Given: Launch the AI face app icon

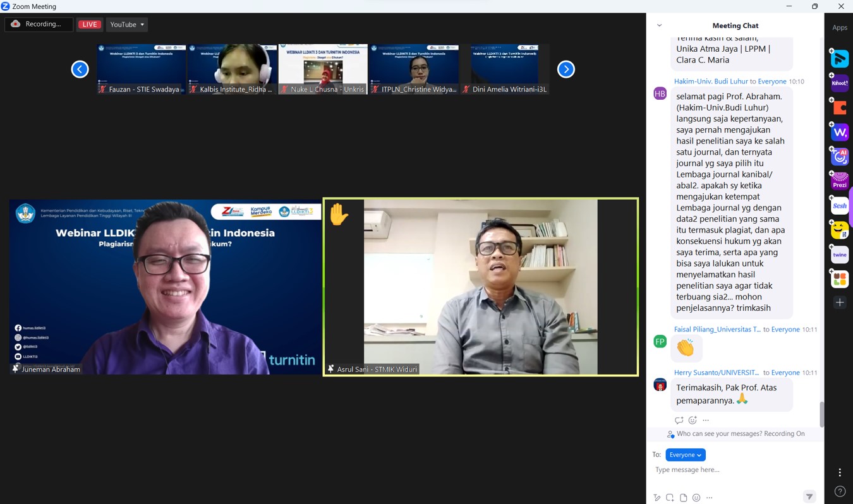Looking at the screenshot, I should tap(840, 157).
